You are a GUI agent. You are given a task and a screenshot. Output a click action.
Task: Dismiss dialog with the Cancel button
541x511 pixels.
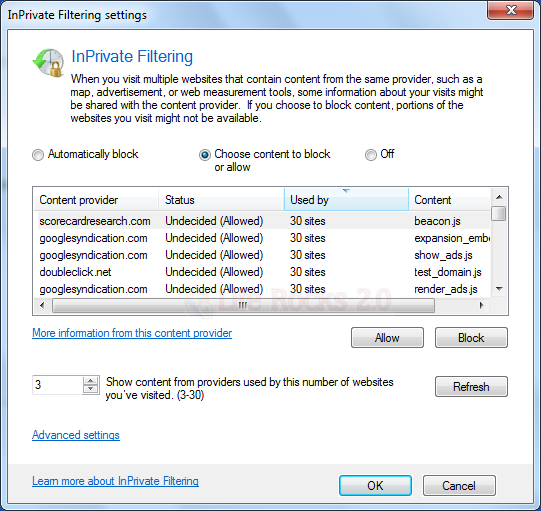(x=459, y=485)
